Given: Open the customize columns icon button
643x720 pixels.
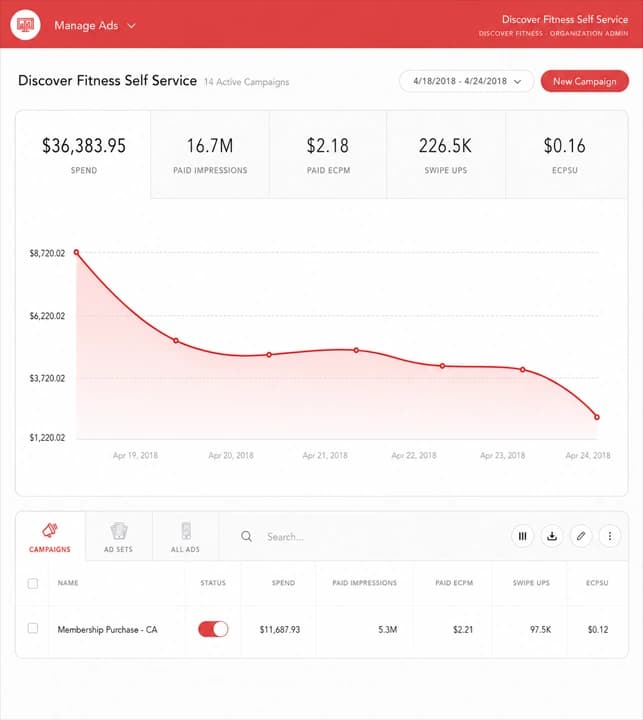Looking at the screenshot, I should (x=522, y=536).
